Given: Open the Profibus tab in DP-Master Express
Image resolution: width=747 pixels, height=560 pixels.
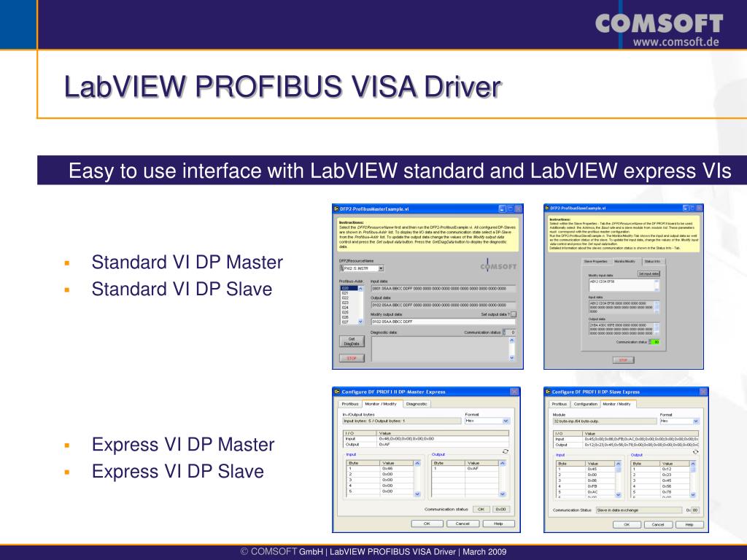Looking at the screenshot, I should pos(350,404).
